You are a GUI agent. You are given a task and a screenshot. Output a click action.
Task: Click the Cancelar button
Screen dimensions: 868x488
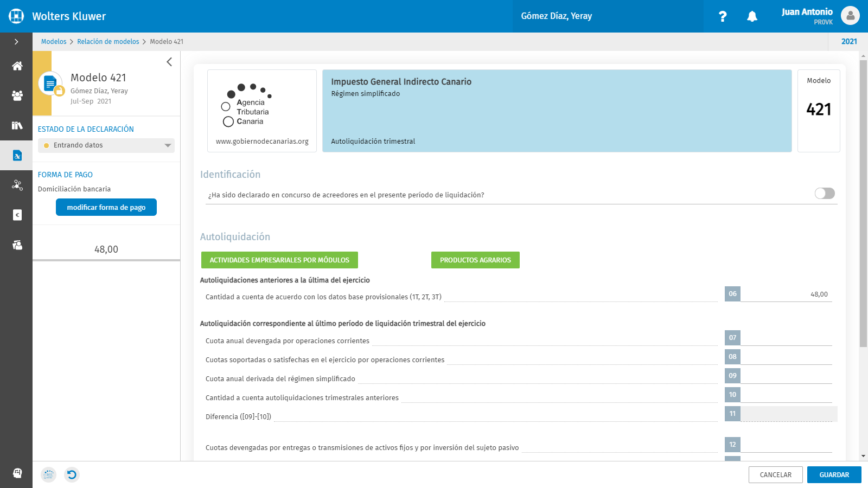pyautogui.click(x=775, y=475)
